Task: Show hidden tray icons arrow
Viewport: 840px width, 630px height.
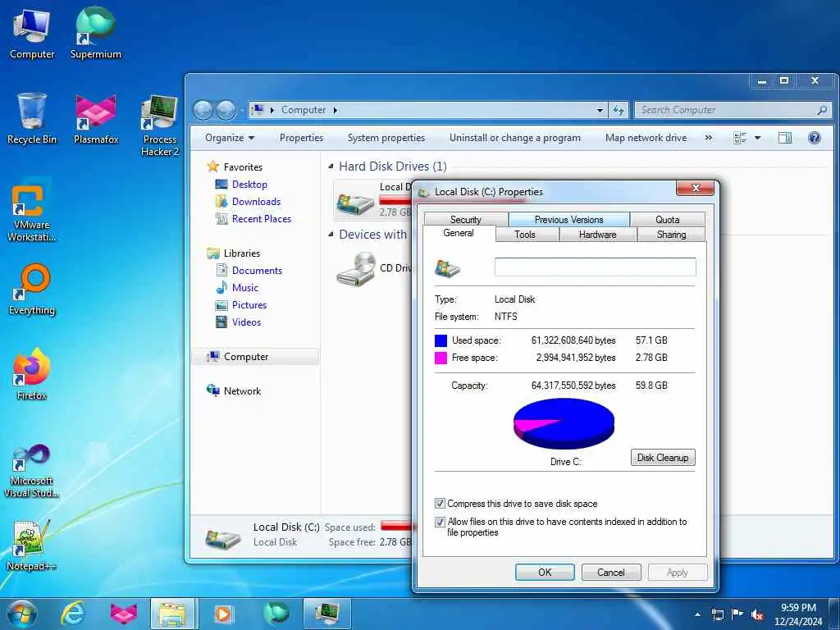Action: (x=697, y=614)
